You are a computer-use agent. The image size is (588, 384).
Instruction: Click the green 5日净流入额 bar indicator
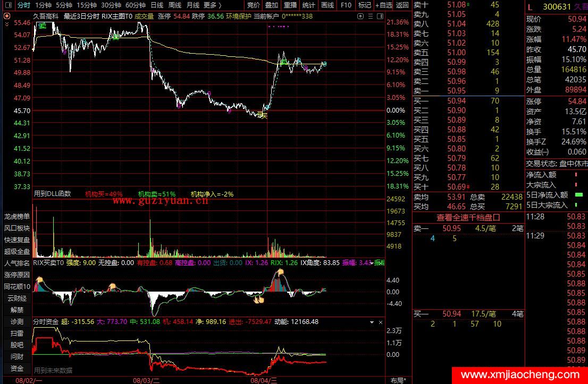tap(578, 195)
